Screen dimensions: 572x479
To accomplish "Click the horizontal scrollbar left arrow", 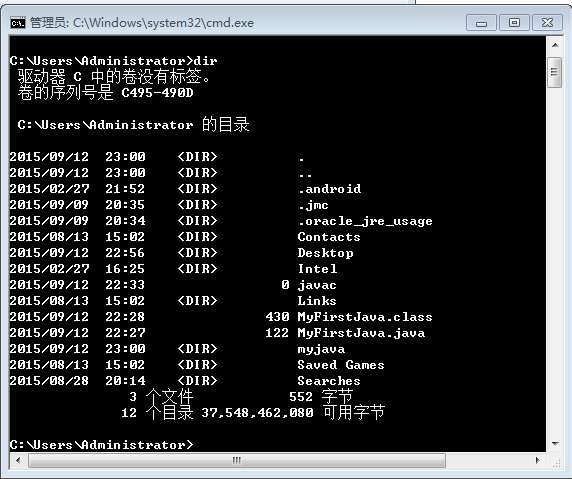I will 18,460.
